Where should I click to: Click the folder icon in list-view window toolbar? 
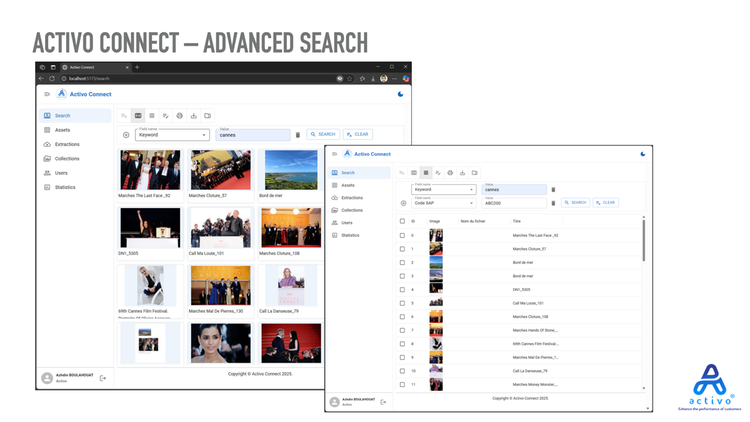coord(474,173)
